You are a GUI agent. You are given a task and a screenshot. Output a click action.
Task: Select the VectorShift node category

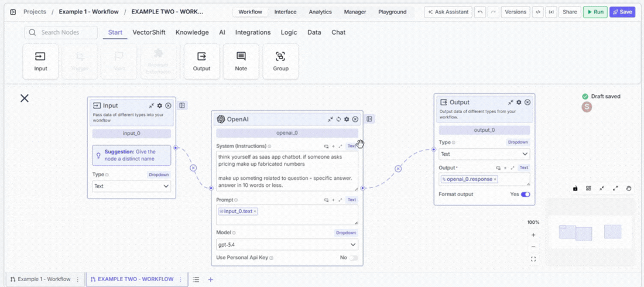(149, 32)
